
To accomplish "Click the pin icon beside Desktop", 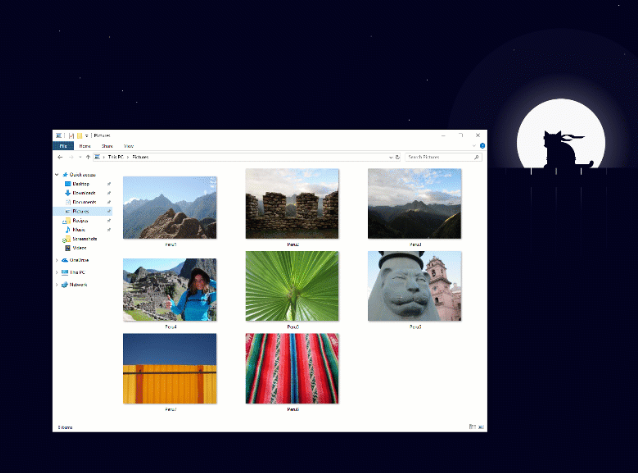I will (x=109, y=184).
